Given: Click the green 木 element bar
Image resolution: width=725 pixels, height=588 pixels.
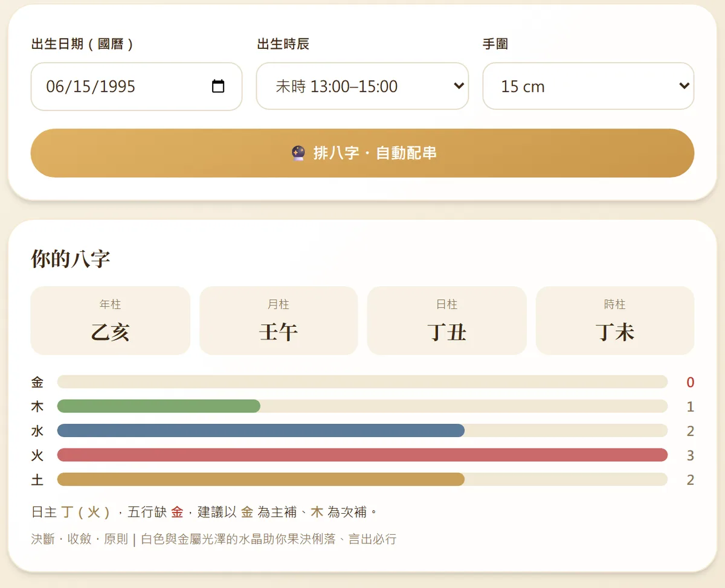Looking at the screenshot, I should (x=159, y=406).
